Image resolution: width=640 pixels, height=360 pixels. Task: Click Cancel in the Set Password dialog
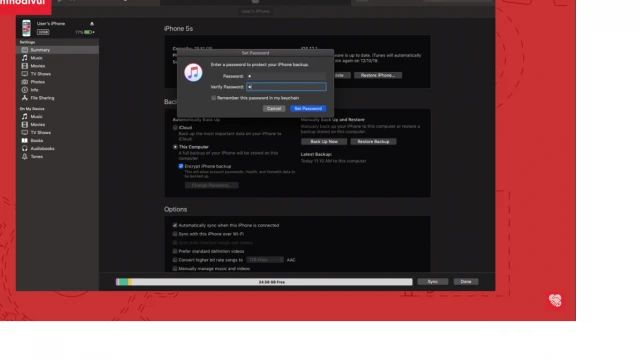click(274, 109)
